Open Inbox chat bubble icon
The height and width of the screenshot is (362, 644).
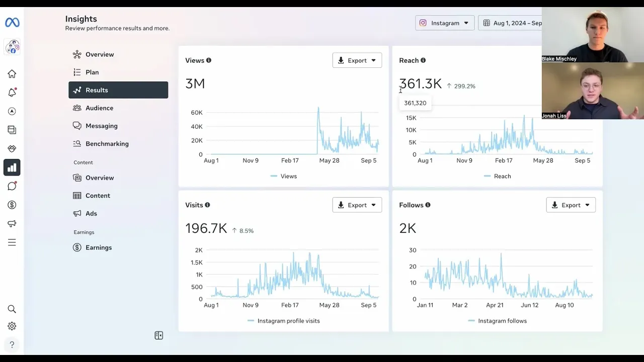tap(12, 186)
